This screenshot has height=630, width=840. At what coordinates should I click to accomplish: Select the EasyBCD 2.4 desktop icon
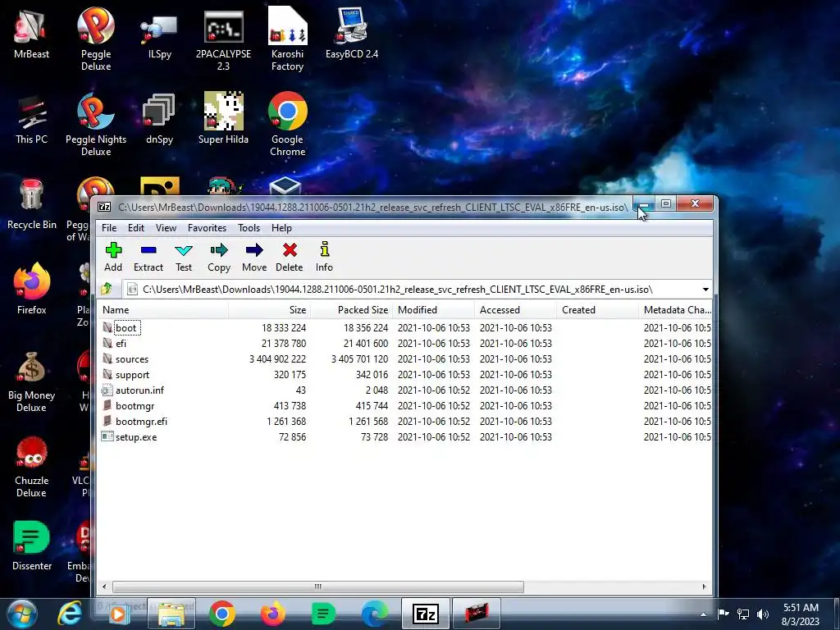tap(352, 33)
